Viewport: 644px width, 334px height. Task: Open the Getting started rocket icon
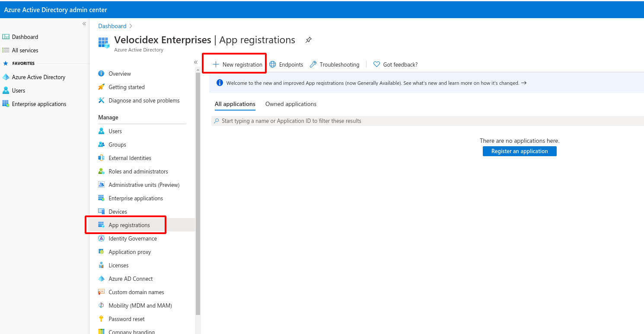click(101, 87)
